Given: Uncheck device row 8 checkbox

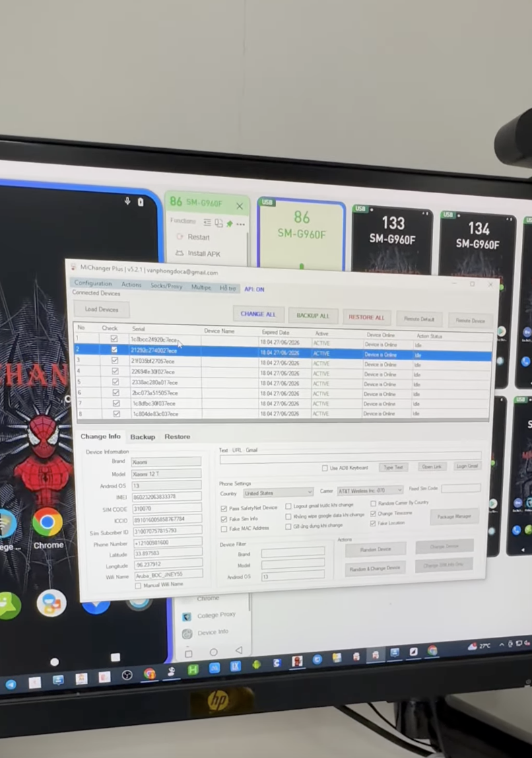Looking at the screenshot, I should point(117,414).
